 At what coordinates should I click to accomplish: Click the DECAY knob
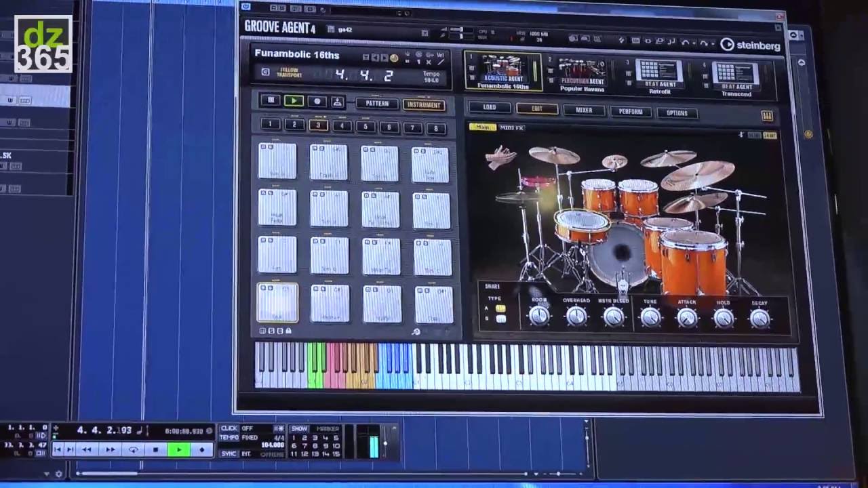[x=759, y=319]
